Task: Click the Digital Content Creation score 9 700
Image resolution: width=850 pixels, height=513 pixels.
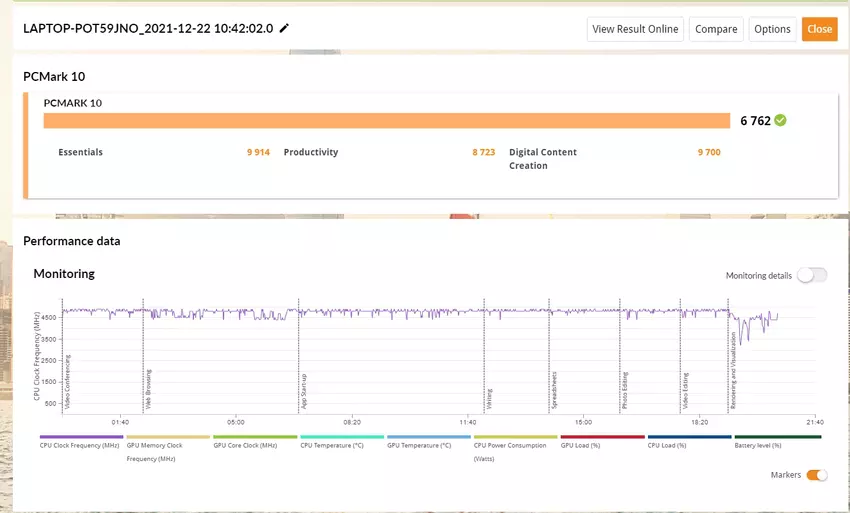Action: coord(708,153)
